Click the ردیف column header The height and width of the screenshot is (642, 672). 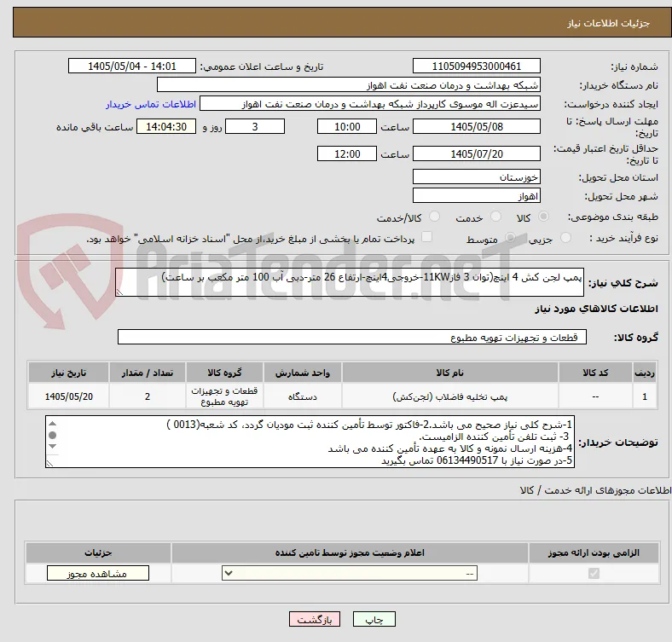tap(645, 373)
